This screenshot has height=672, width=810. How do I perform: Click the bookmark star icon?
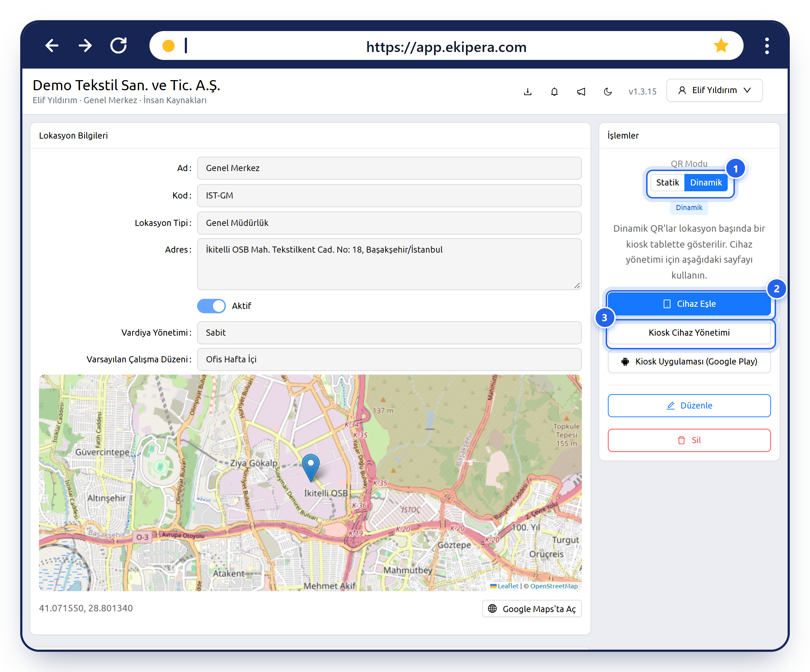pyautogui.click(x=720, y=45)
